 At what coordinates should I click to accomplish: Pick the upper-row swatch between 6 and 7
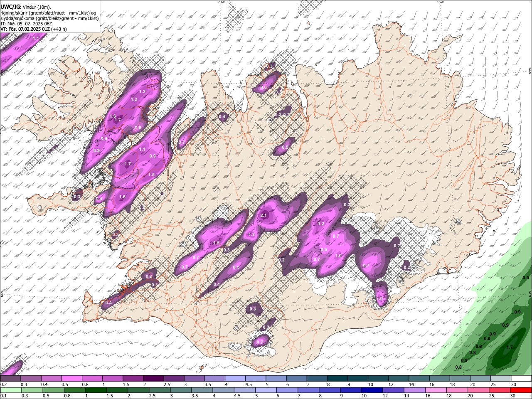coord(296,379)
